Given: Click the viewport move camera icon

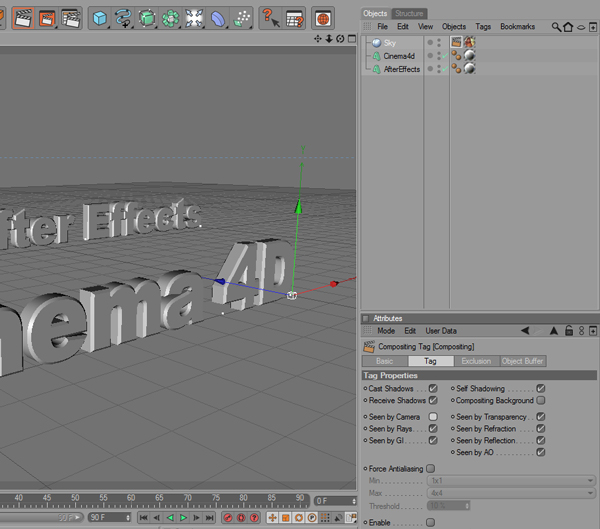Looking at the screenshot, I should [318, 39].
